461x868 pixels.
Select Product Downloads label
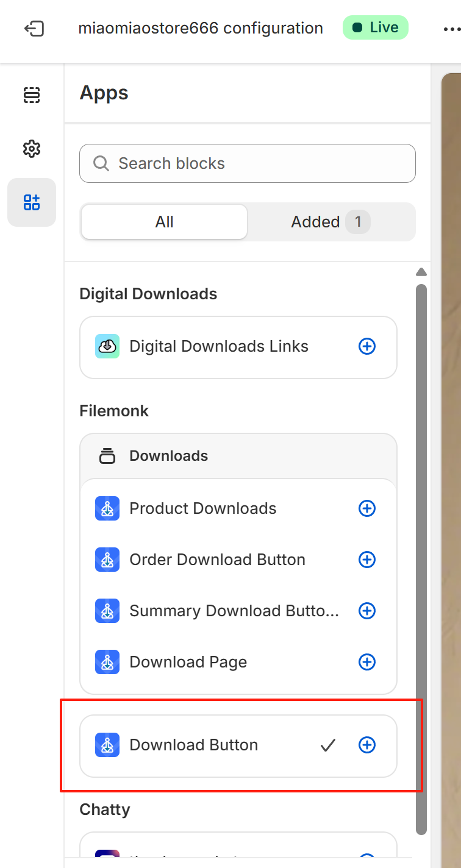(203, 508)
